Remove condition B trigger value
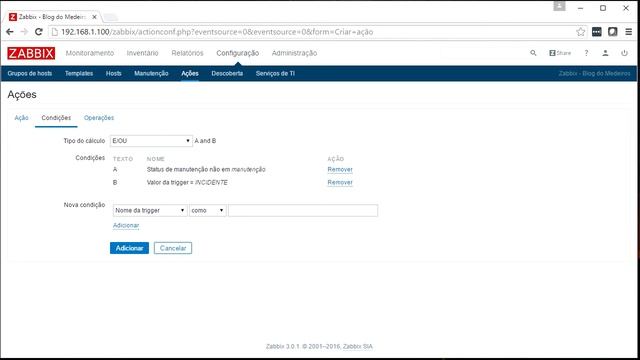Image resolution: width=640 pixels, height=360 pixels. [340, 182]
